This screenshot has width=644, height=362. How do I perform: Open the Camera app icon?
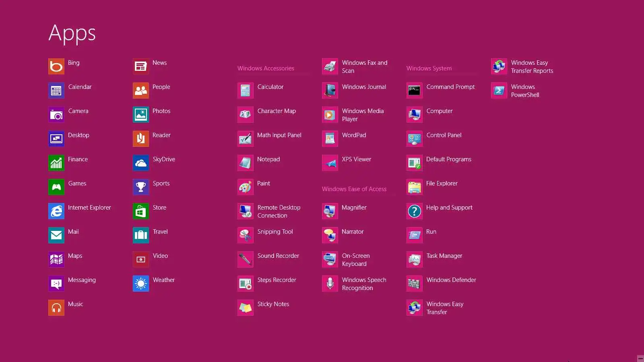56,115
